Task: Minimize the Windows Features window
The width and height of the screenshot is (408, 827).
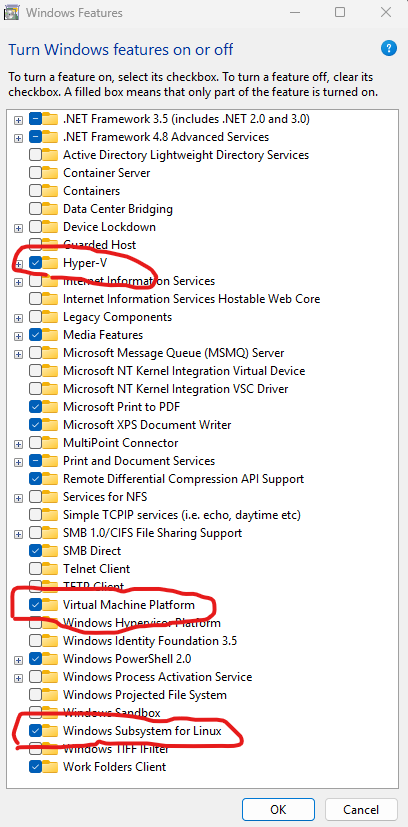Action: click(294, 12)
